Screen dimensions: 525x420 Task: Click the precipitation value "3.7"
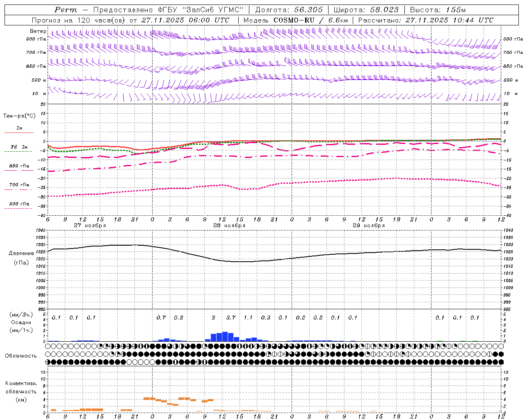click(231, 317)
